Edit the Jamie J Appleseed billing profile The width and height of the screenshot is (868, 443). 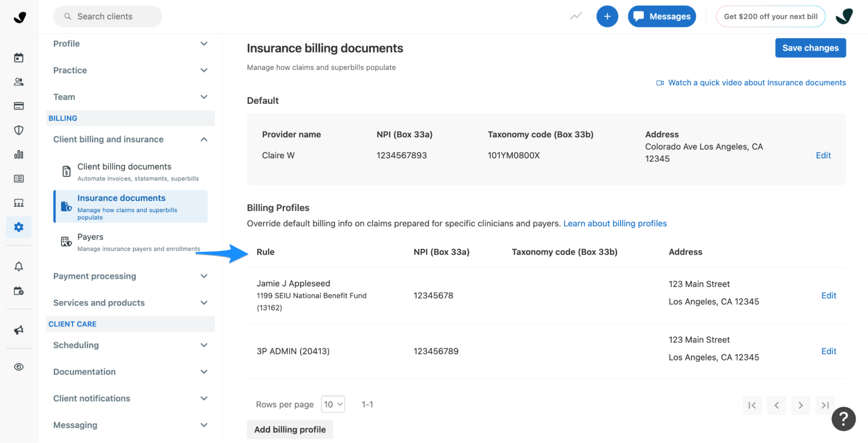828,295
